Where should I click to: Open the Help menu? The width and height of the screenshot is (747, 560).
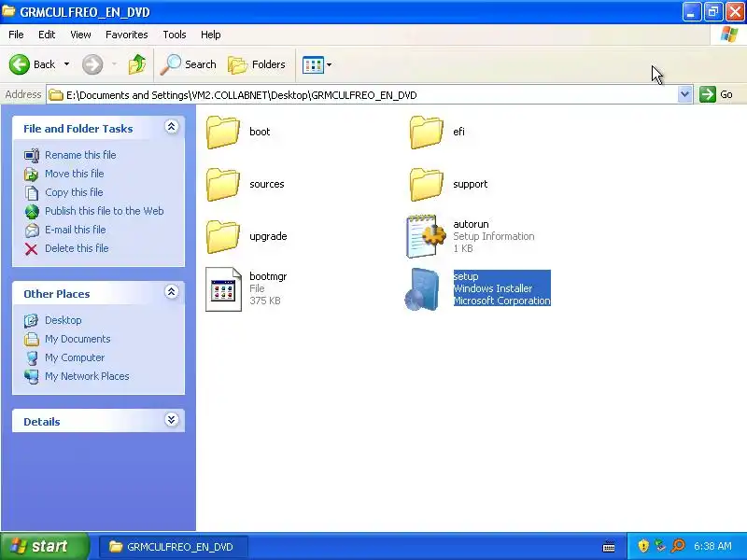[x=211, y=35]
